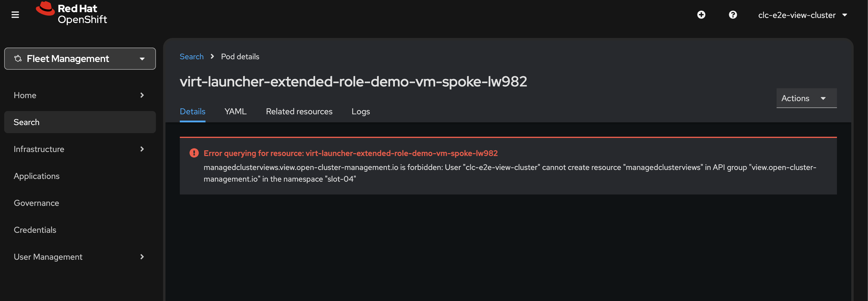Navigate to Governance in the sidebar
This screenshot has height=301, width=868.
pos(36,203)
